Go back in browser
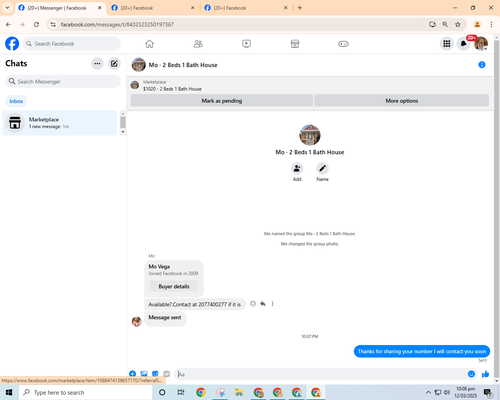Viewport: 500px width, 400px height. 8,24
